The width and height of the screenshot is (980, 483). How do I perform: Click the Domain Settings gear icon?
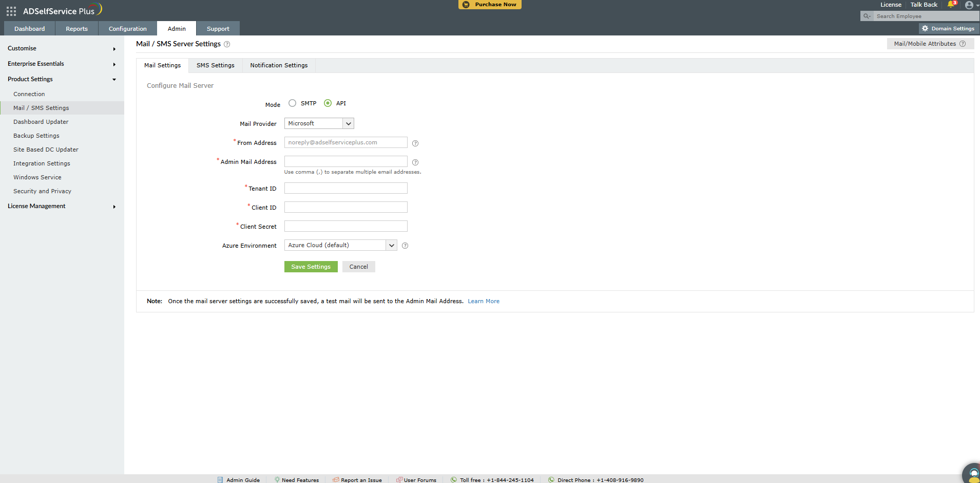pyautogui.click(x=925, y=28)
